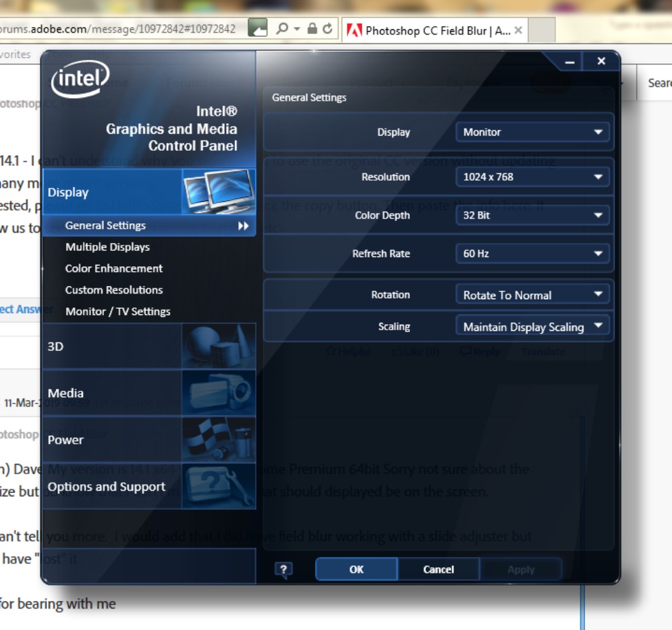Open the Resolution dropdown showing 1024 x 768

click(x=532, y=177)
